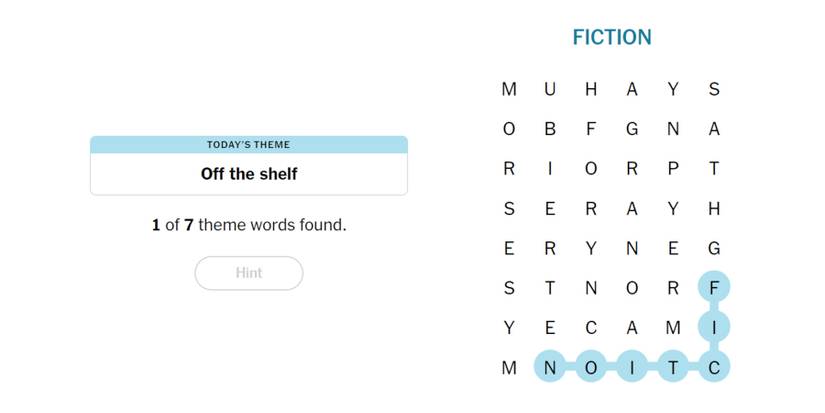Select the letter H in the top row
The width and height of the screenshot is (825, 413).
(x=590, y=89)
